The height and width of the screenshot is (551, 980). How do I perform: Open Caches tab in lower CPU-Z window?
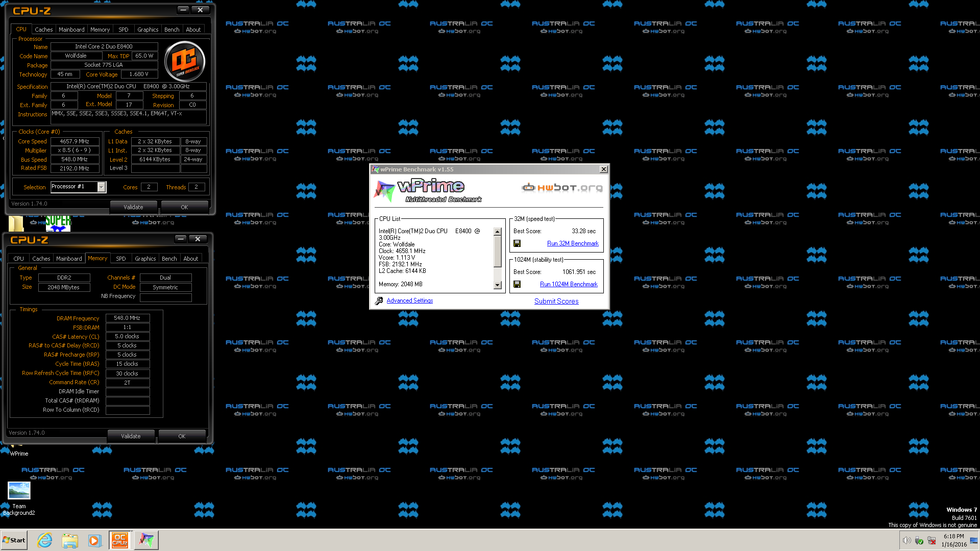click(41, 259)
